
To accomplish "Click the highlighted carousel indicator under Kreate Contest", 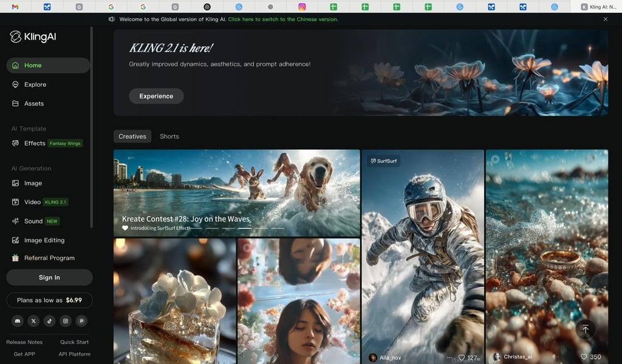I will point(244,228).
